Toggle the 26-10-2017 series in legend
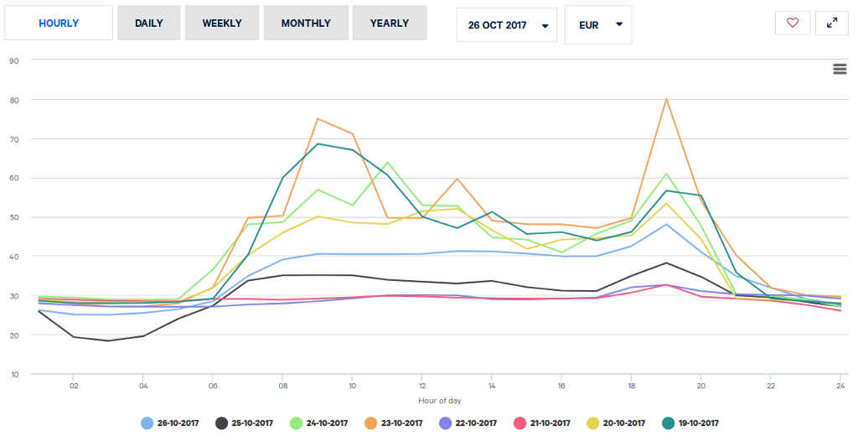This screenshot has width=868, height=442. [172, 424]
